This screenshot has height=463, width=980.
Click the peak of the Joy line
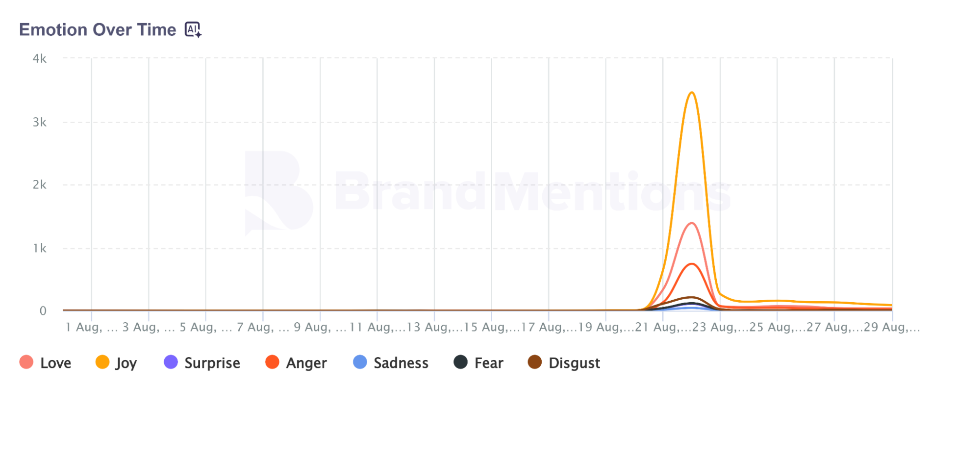692,93
